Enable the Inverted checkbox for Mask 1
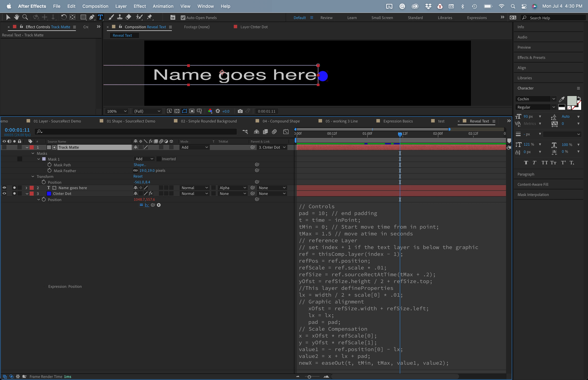The width and height of the screenshot is (588, 380). click(159, 159)
